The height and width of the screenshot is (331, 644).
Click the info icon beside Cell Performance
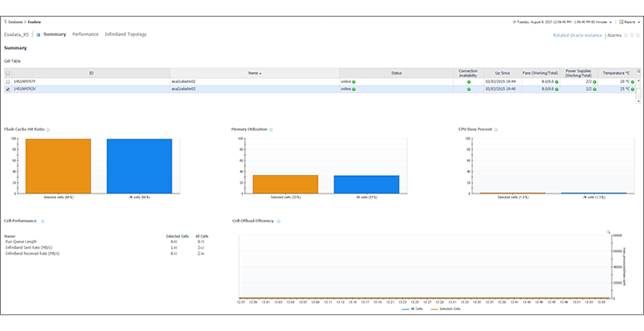(x=42, y=222)
